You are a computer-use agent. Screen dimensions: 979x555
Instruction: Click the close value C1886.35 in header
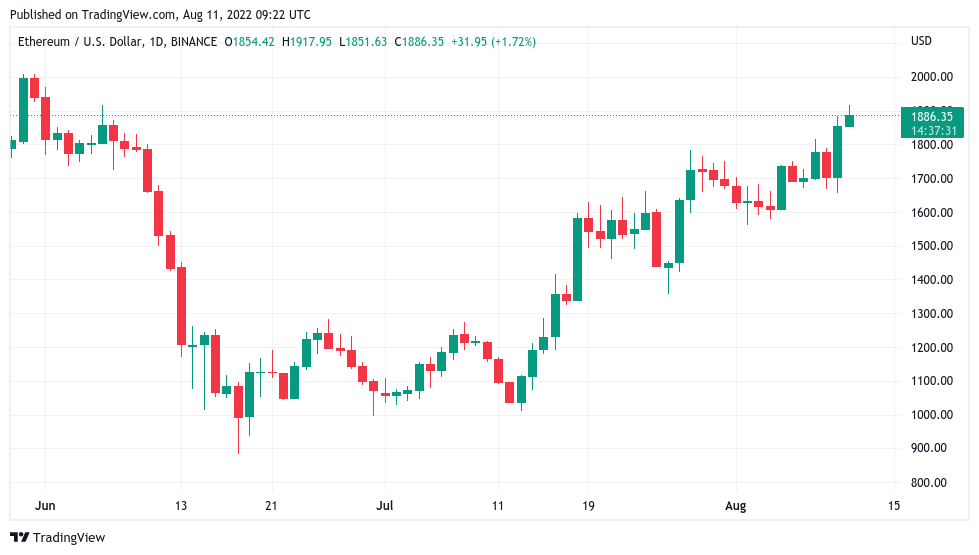[419, 42]
